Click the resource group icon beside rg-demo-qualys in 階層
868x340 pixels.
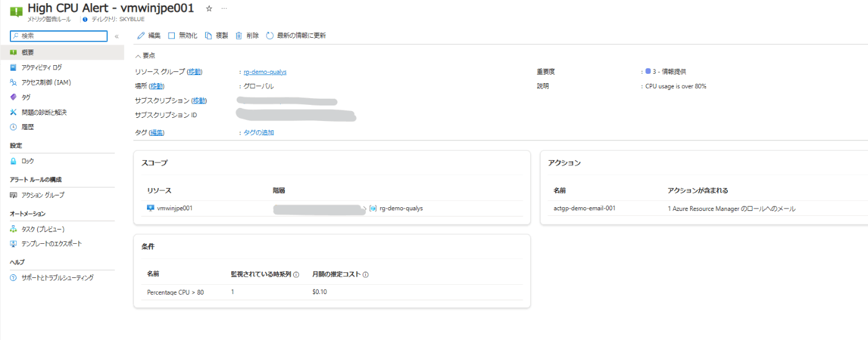click(x=373, y=208)
